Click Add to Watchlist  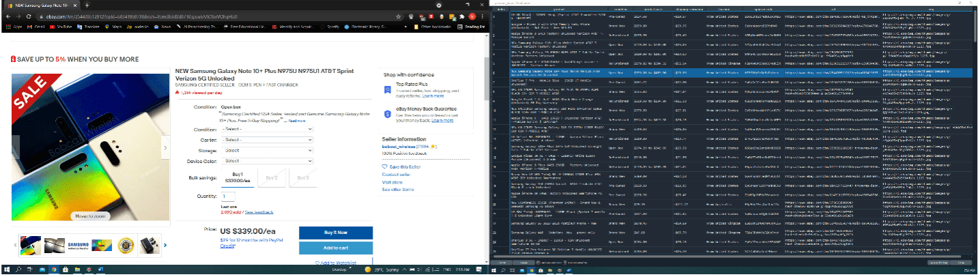click(336, 263)
